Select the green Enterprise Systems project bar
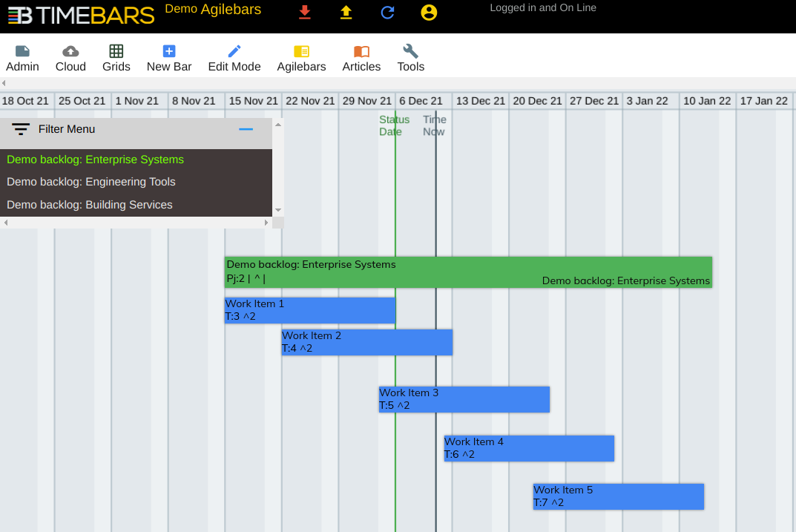796x532 pixels. [x=468, y=272]
